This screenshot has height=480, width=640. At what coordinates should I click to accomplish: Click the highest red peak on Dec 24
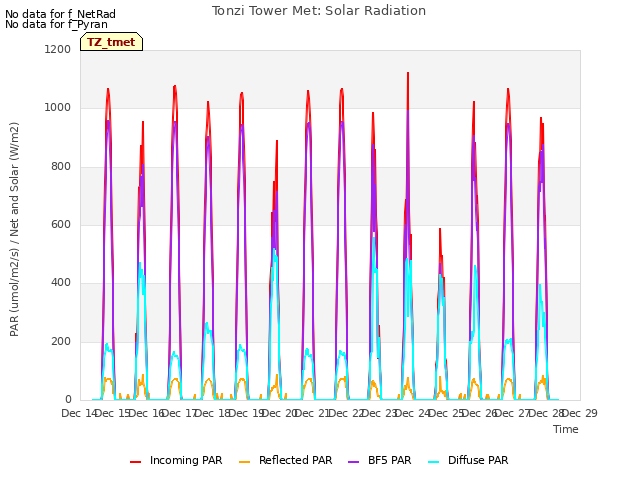pyautogui.click(x=408, y=73)
